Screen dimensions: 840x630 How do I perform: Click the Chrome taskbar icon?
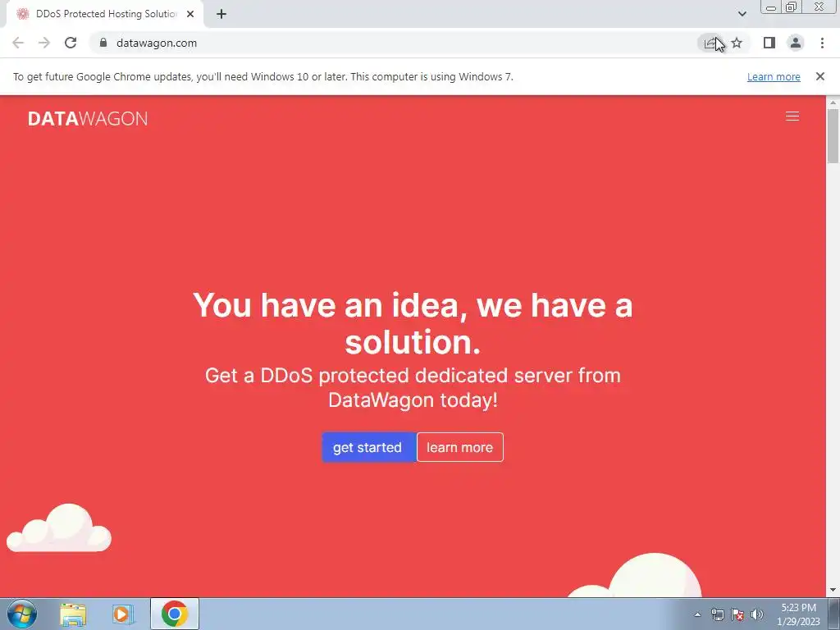(x=174, y=614)
